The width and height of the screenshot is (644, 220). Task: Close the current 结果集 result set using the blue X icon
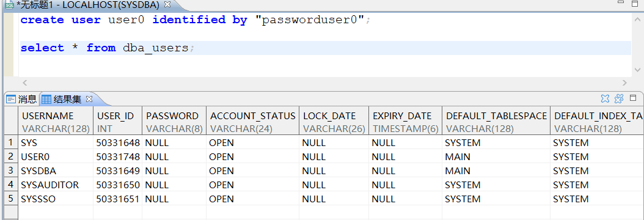pyautogui.click(x=605, y=99)
